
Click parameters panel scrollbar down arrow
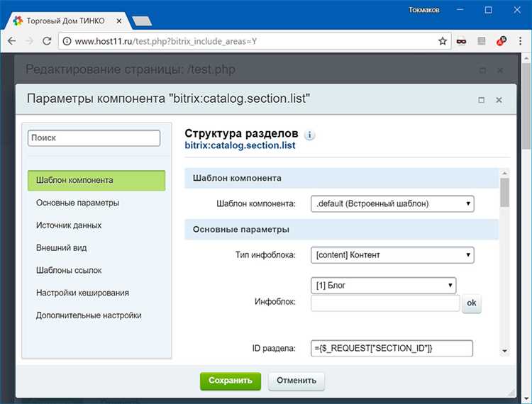(x=504, y=351)
